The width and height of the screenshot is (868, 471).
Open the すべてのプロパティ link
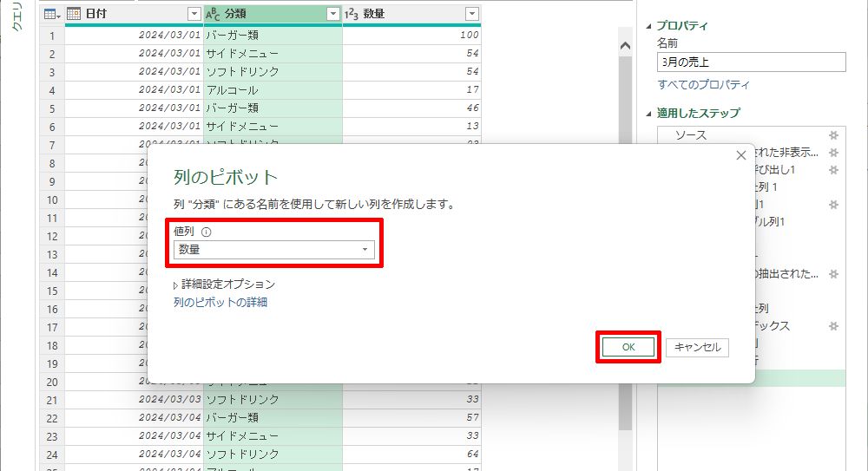coord(703,85)
